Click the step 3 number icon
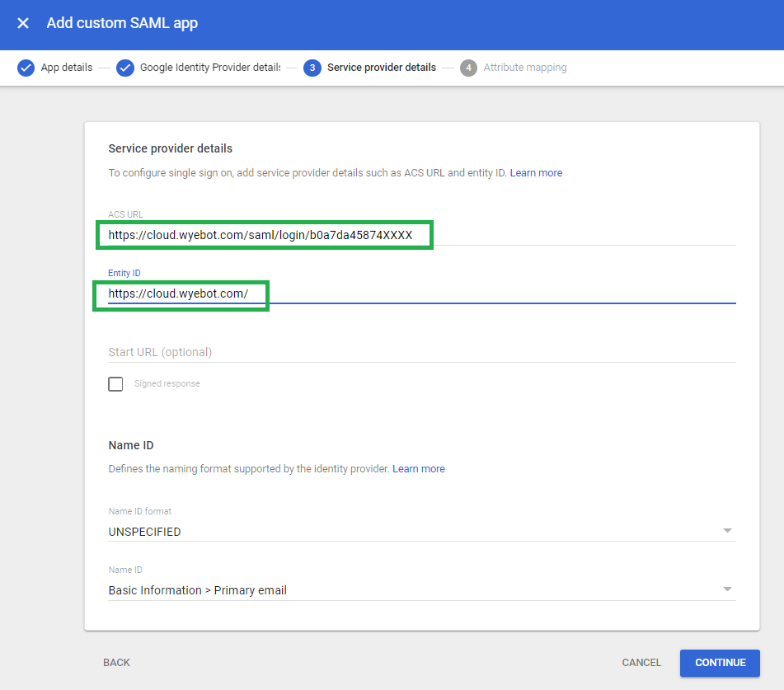784x690 pixels. tap(312, 68)
